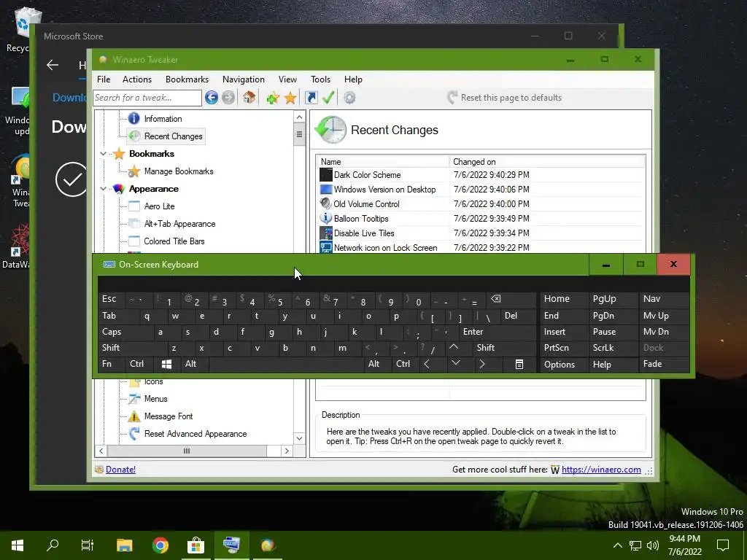The width and height of the screenshot is (747, 560).
Task: Sort list by Changed on column header
Action: [547, 162]
